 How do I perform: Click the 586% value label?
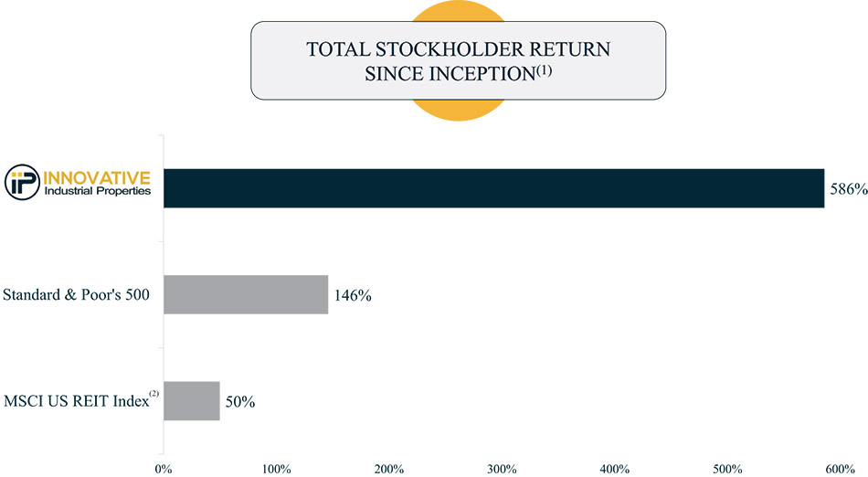848,190
